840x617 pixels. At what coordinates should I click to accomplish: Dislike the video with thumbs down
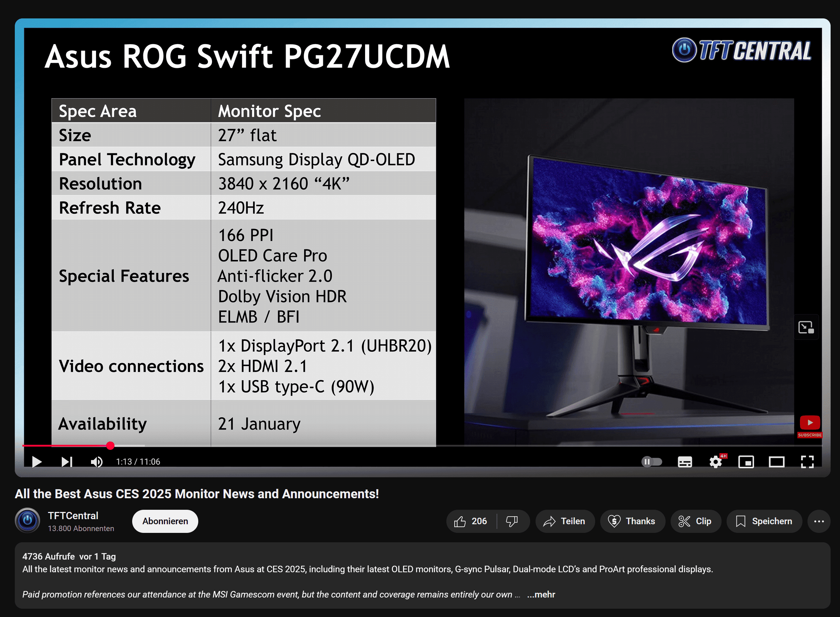click(x=512, y=521)
